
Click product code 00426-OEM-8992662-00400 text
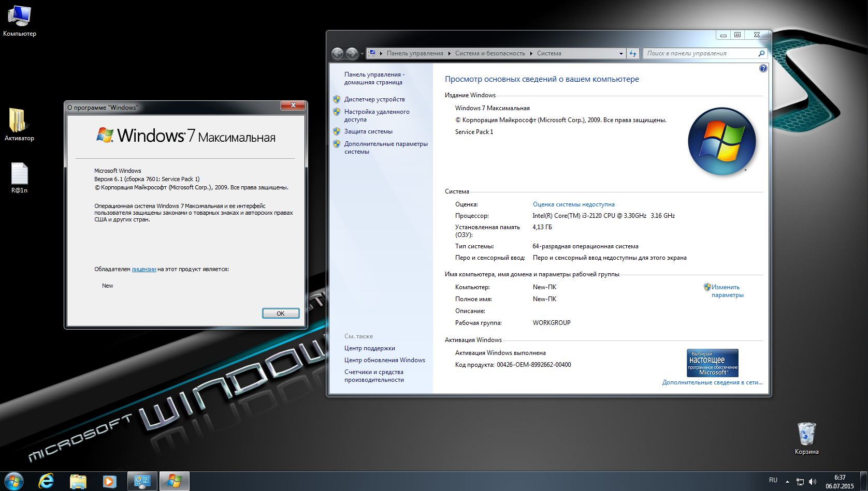pyautogui.click(x=533, y=365)
